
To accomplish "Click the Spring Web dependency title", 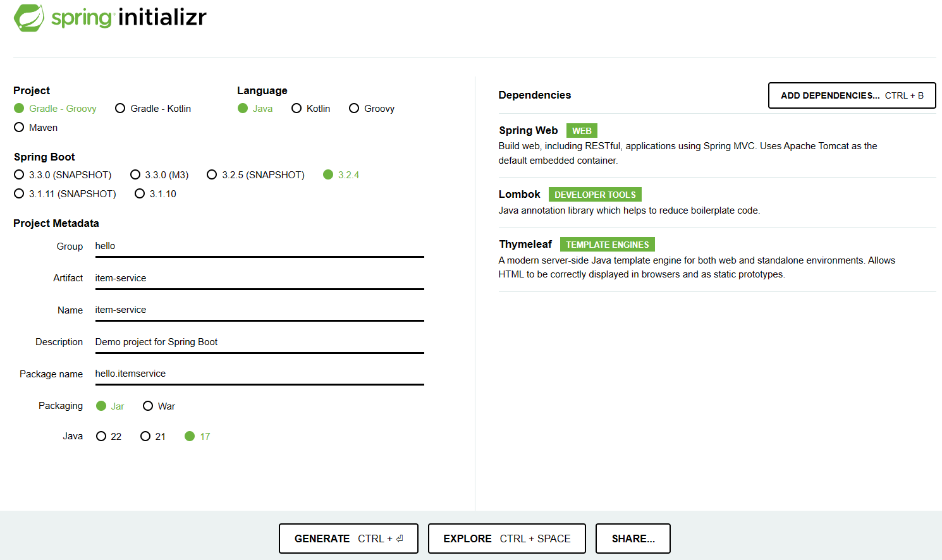I will coord(529,131).
